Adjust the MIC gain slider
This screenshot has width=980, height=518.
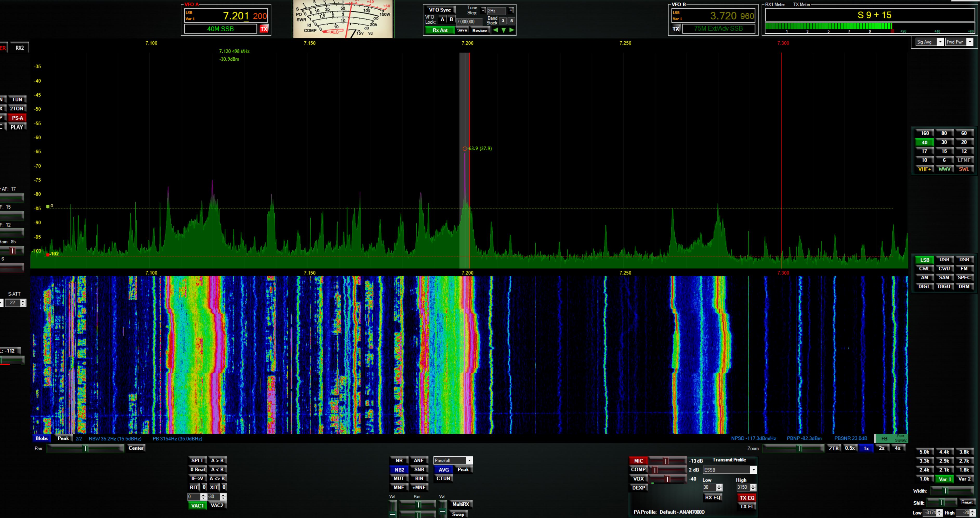[667, 461]
